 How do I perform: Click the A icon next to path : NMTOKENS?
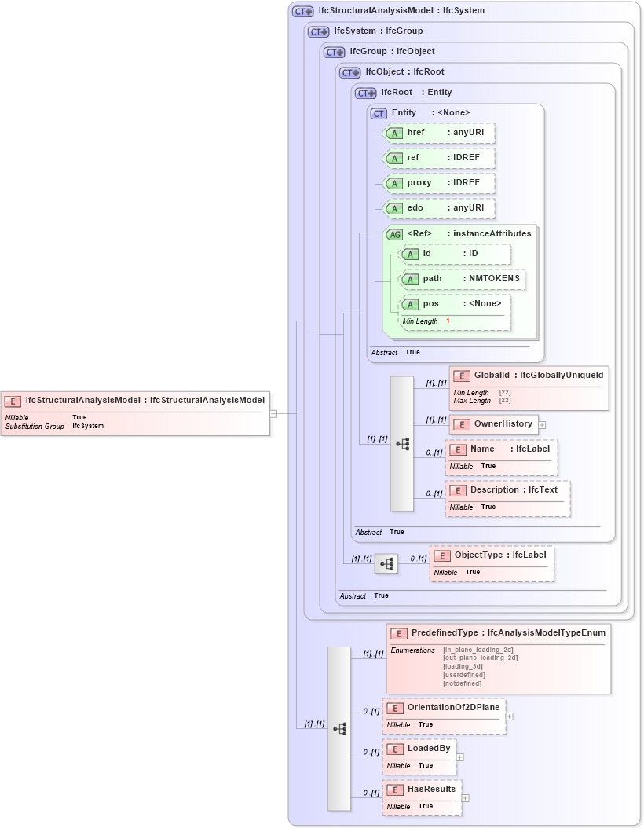pyautogui.click(x=409, y=279)
